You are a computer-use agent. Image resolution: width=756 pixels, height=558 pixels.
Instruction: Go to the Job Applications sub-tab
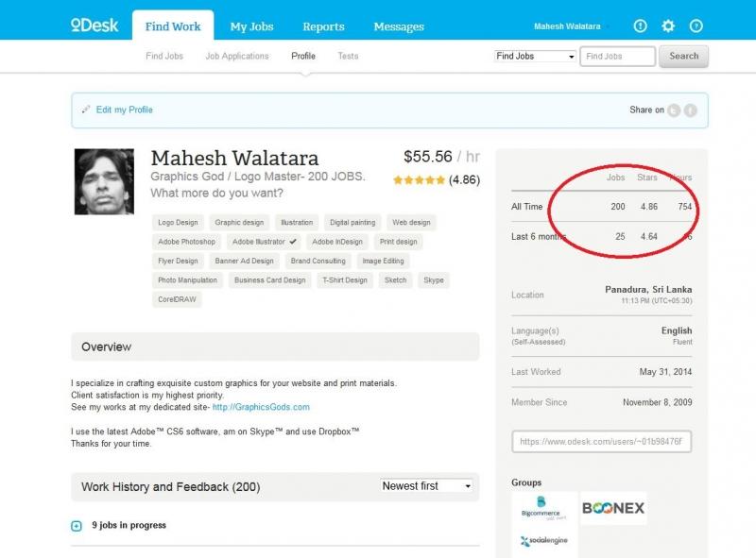(237, 57)
